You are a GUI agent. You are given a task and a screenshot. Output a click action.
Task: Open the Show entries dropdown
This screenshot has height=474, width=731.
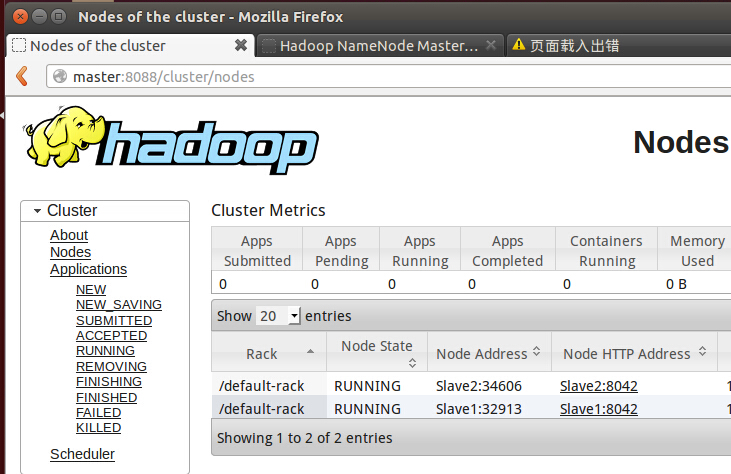pyautogui.click(x=278, y=316)
